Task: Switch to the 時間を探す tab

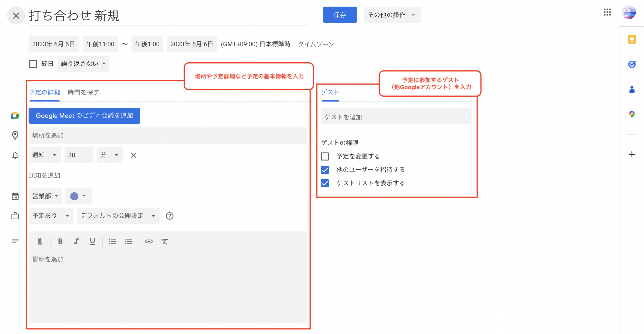Action: tap(83, 92)
